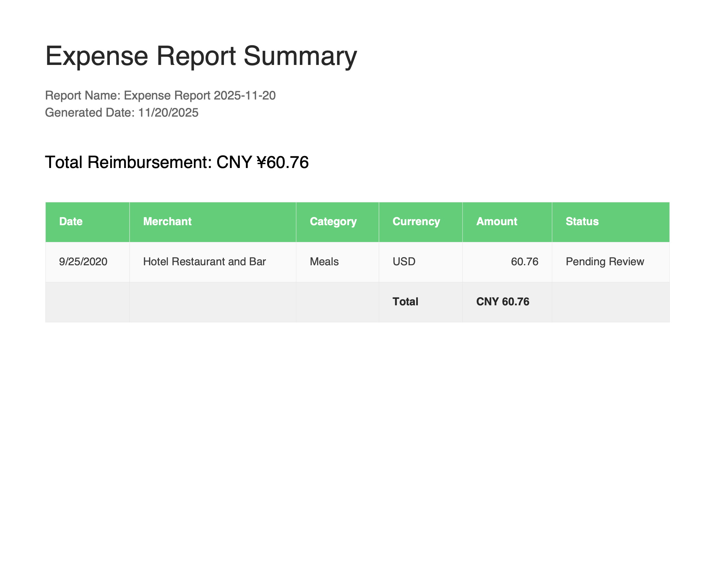The width and height of the screenshot is (716, 588).
Task: Click the Pending Review status label
Action: [605, 261]
